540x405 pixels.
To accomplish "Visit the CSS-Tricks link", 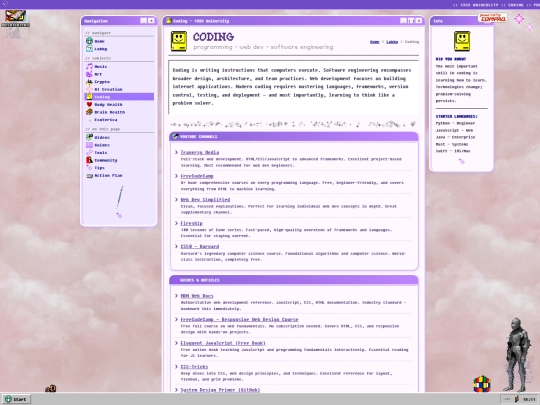I will [194, 367].
